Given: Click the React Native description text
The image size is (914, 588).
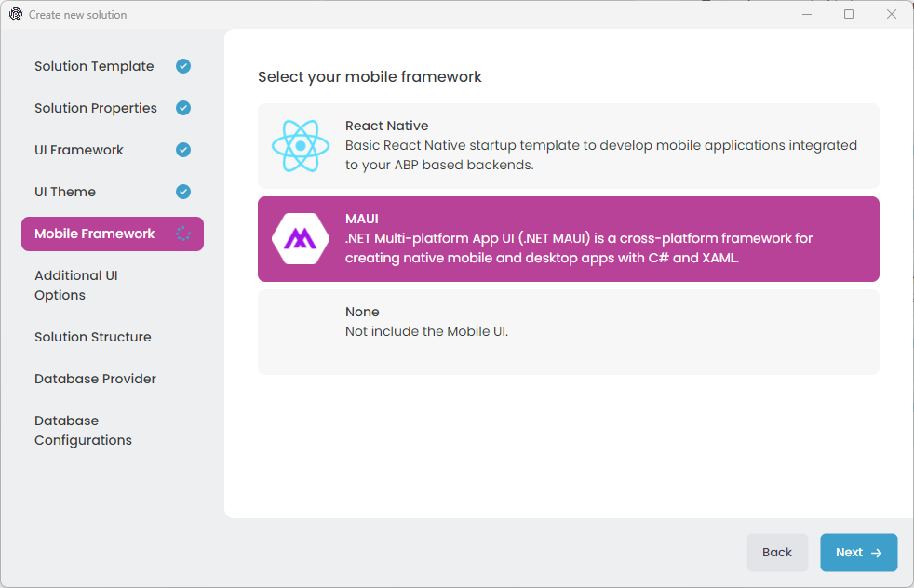Looking at the screenshot, I should coord(601,155).
